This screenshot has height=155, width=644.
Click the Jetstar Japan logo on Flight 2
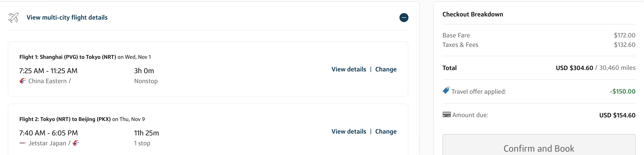(23, 143)
